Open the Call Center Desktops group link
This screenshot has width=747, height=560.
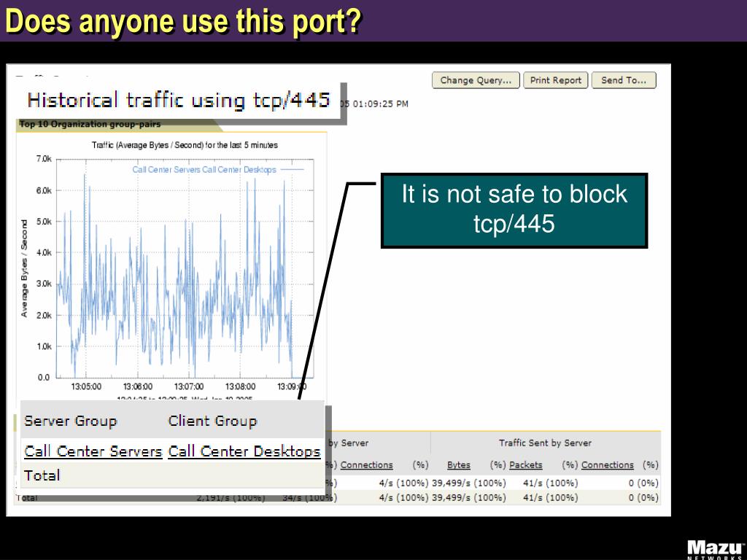(x=244, y=451)
